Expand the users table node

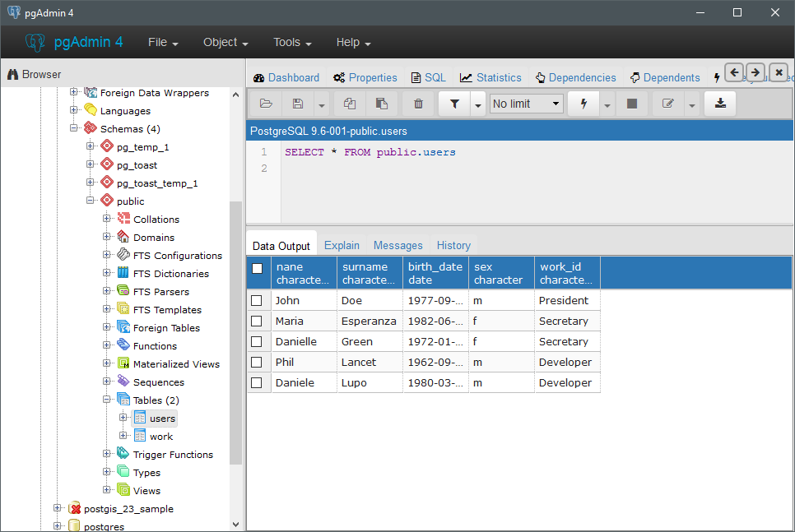tap(123, 418)
